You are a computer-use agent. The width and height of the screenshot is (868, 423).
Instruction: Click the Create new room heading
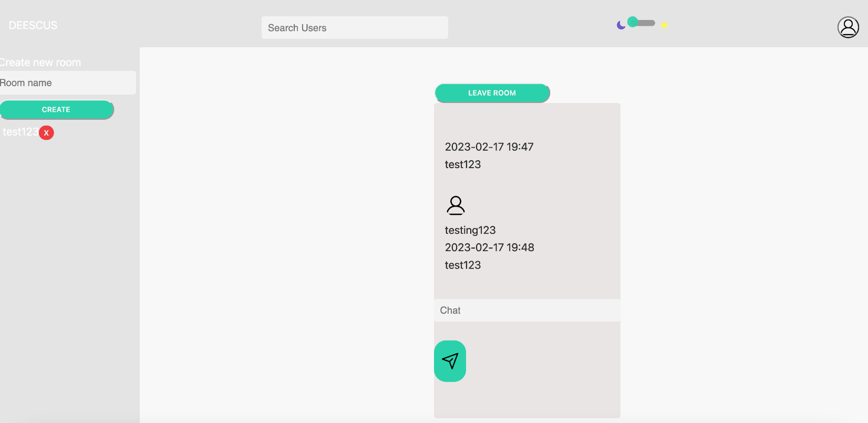point(40,63)
